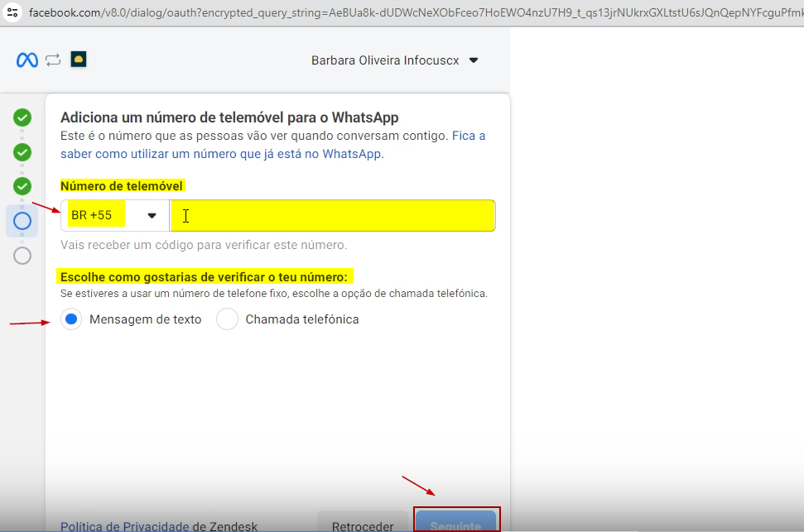The height and width of the screenshot is (532, 804).
Task: Focus the phone number input field
Action: pos(333,216)
